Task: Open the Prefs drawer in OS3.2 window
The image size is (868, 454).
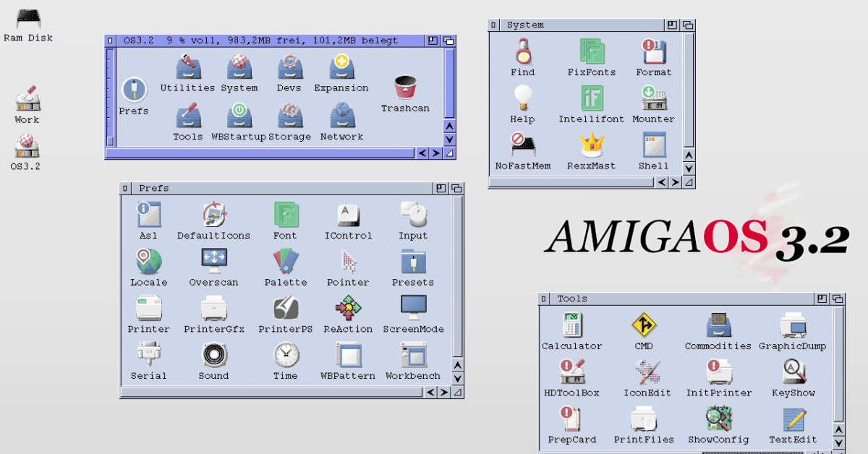Action: pos(134,90)
